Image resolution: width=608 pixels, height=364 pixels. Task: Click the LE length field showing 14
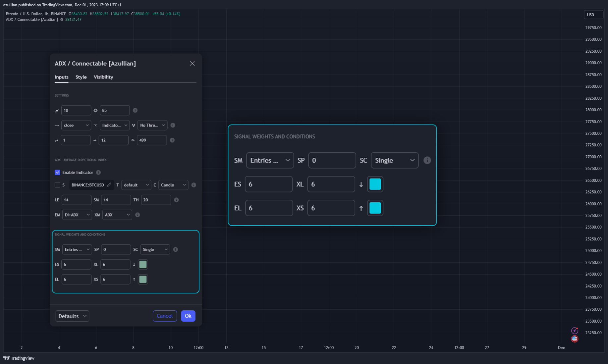coord(76,200)
